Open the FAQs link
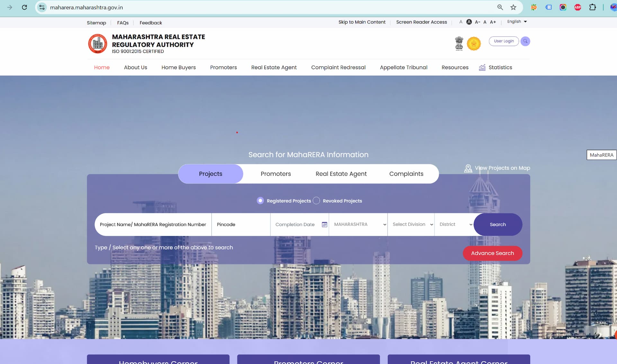The height and width of the screenshot is (364, 617). [123, 23]
